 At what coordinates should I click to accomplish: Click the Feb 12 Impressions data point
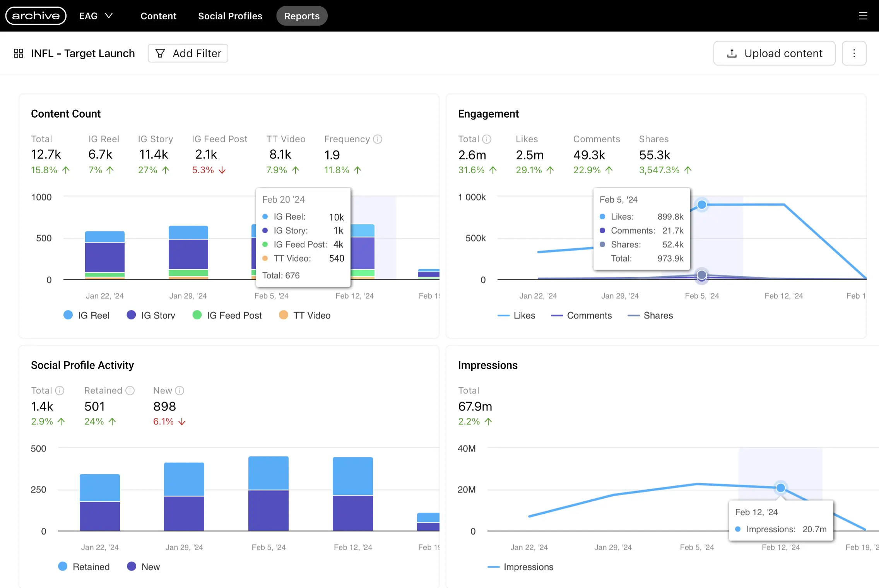(781, 488)
